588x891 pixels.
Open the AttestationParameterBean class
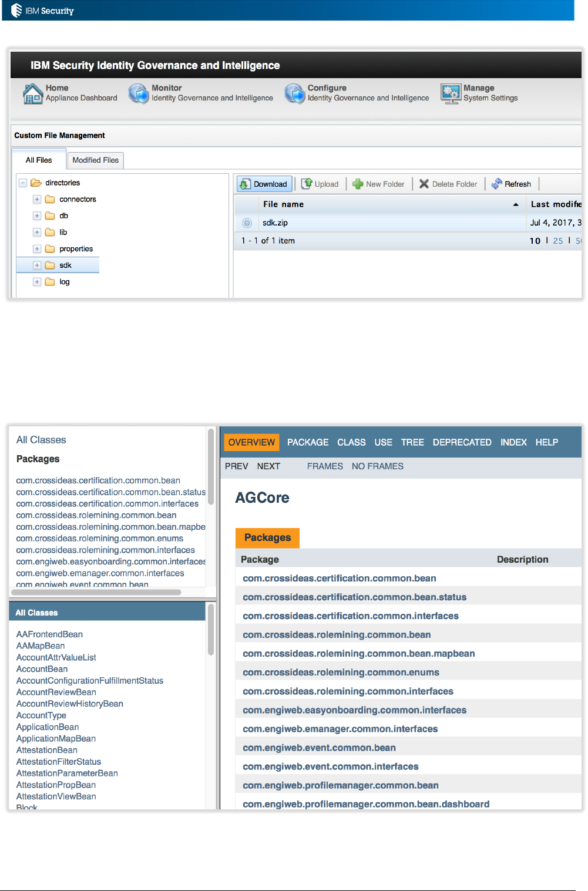67,774
